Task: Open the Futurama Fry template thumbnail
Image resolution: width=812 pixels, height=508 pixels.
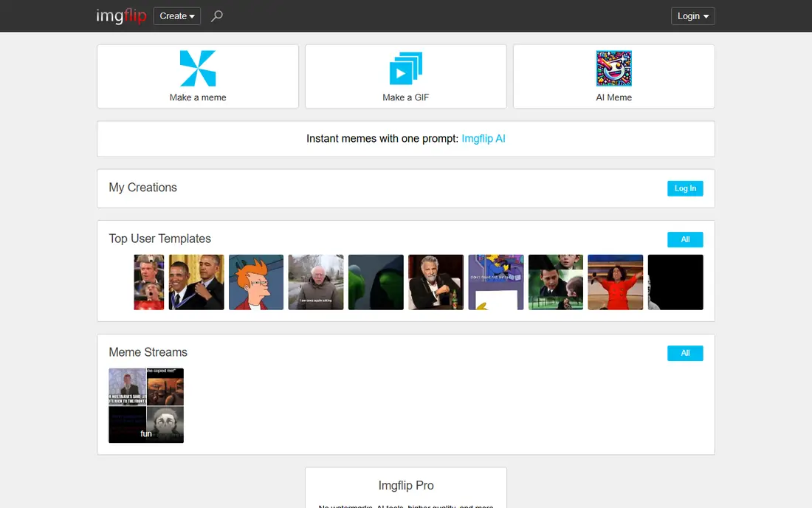Action: [x=256, y=282]
